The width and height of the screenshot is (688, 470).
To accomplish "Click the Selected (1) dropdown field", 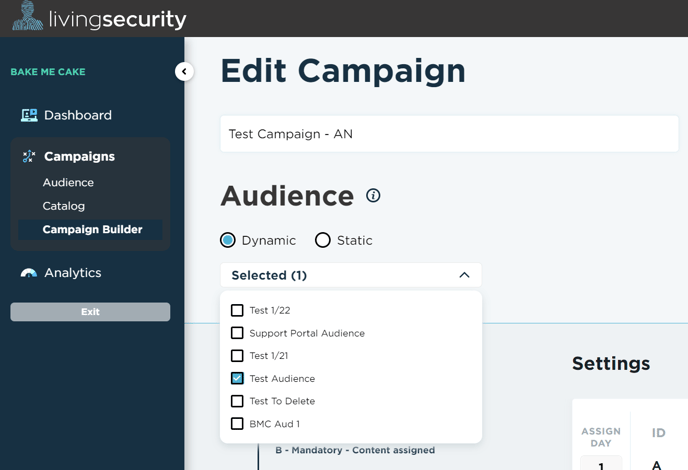I will pos(351,275).
